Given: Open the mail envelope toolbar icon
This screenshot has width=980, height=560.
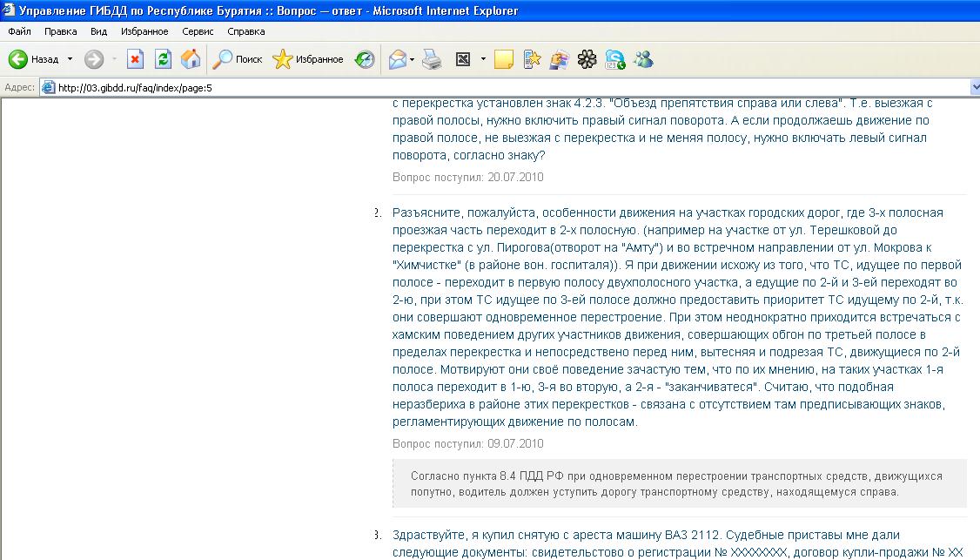Looking at the screenshot, I should tap(397, 59).
